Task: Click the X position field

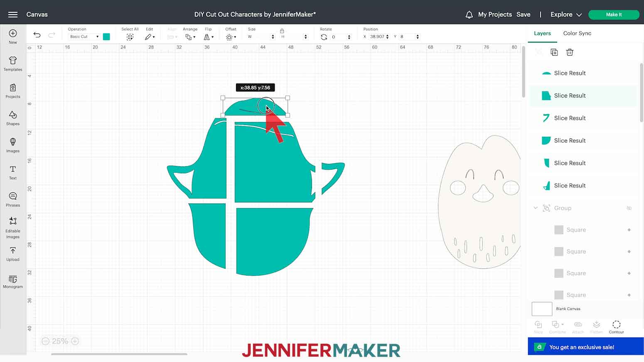Action: 377,37
